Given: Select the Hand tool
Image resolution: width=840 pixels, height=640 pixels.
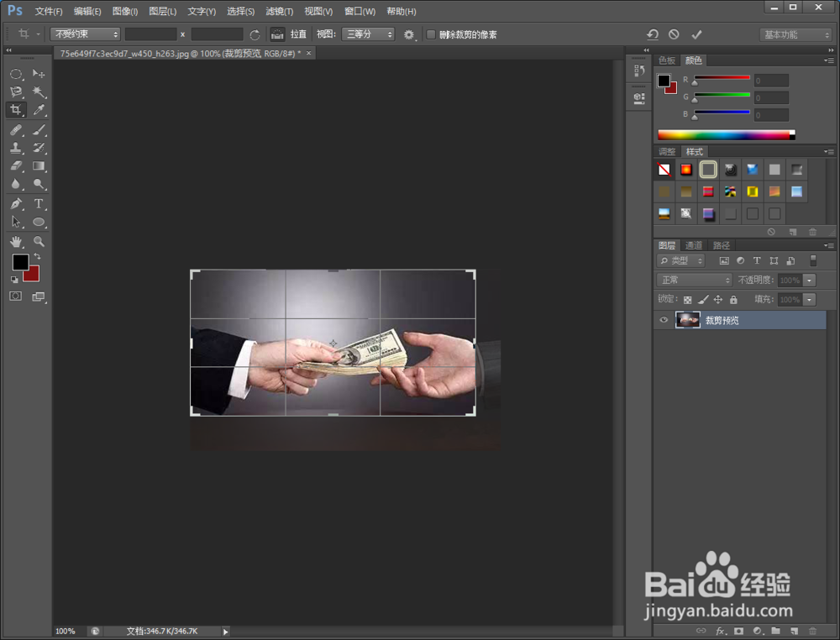Looking at the screenshot, I should tap(16, 242).
